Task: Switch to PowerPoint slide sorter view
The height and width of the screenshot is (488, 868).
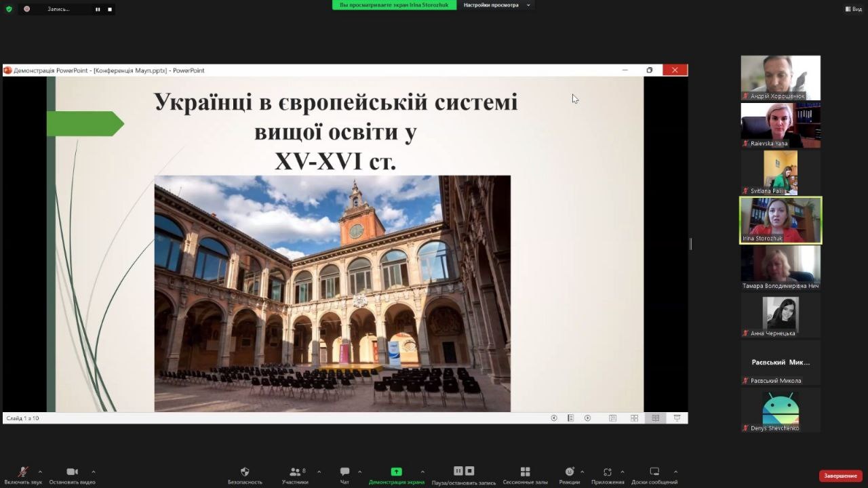Action: click(634, 418)
